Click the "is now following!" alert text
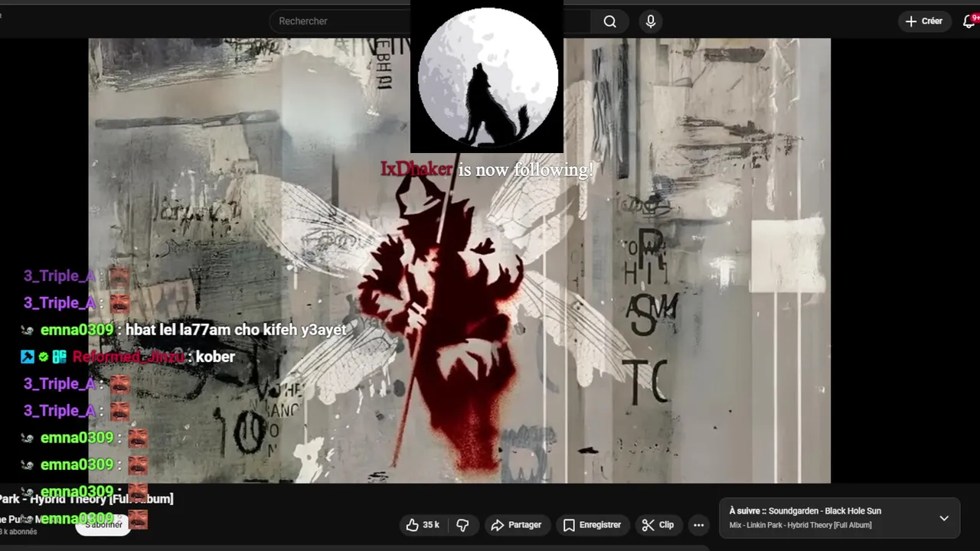Screen dimensions: 980x551 click(x=525, y=170)
